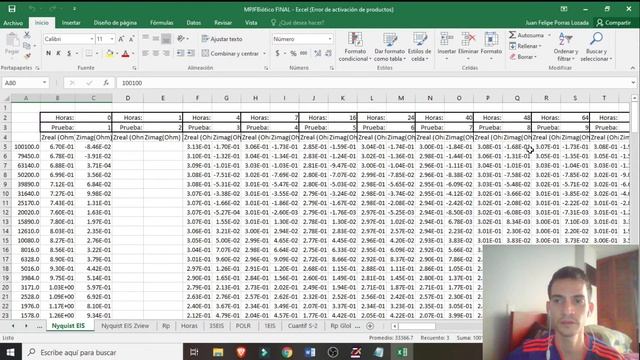640x360 pixels.
Task: Increase font size with the larger A icon
Action: click(x=121, y=39)
